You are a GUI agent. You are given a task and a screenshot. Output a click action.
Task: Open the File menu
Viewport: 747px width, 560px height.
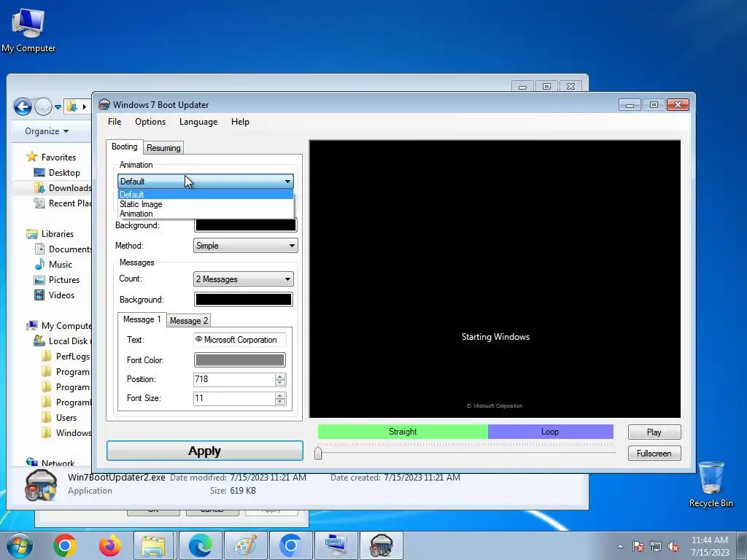pyautogui.click(x=115, y=122)
